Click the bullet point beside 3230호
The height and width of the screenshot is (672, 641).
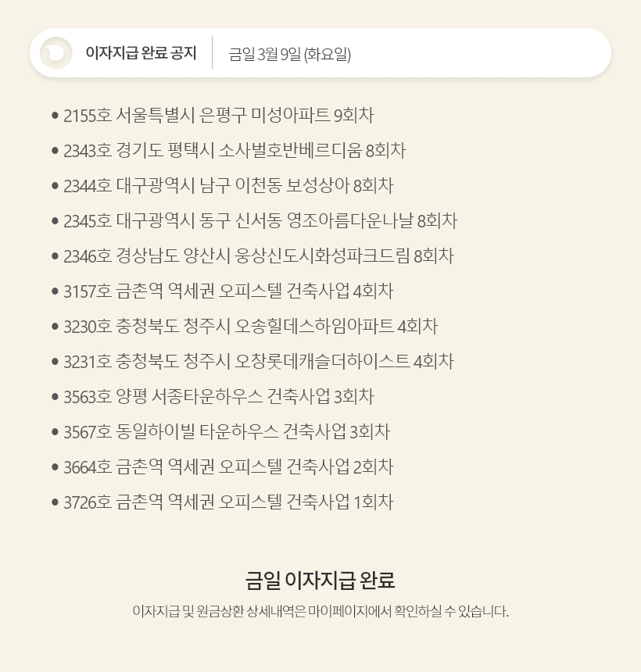[x=55, y=327]
